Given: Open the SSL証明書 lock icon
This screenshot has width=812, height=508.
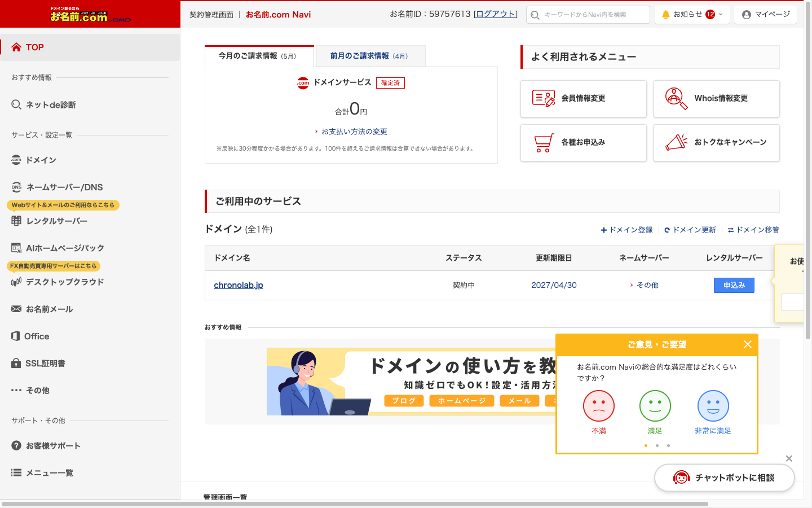Looking at the screenshot, I should point(16,363).
